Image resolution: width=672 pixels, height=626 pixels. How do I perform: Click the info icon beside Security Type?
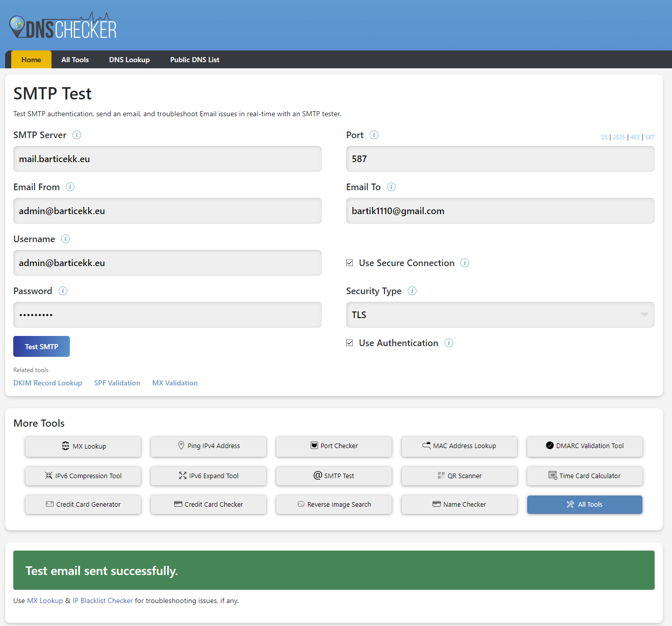(412, 291)
